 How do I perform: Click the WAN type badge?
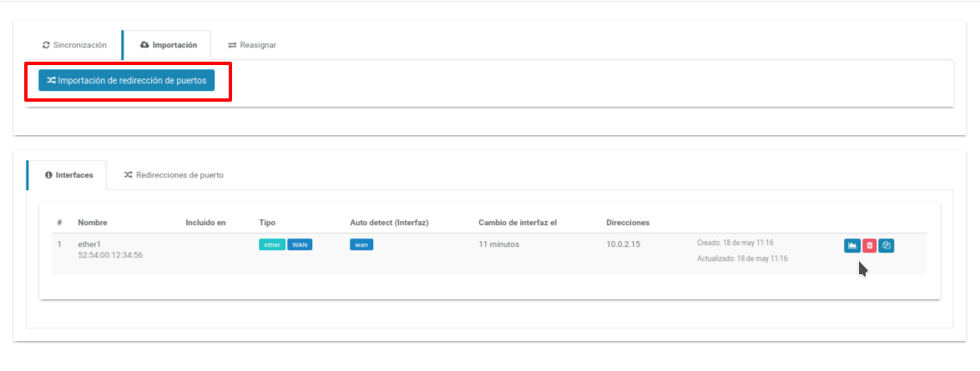point(300,245)
